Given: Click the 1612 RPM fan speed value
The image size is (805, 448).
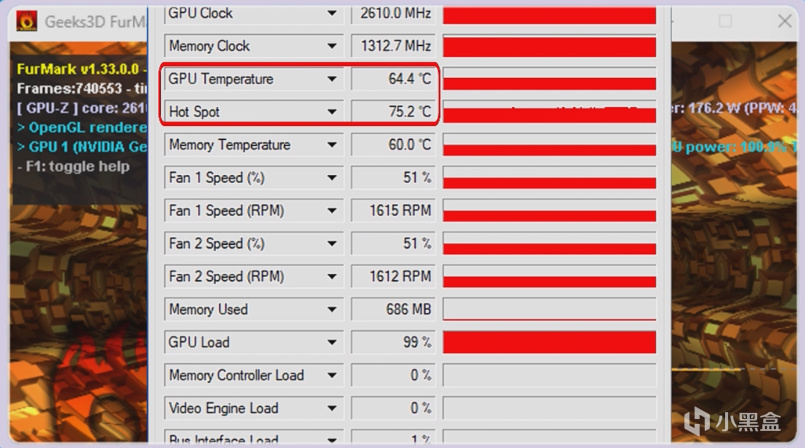Looking at the screenshot, I should pos(393,277).
